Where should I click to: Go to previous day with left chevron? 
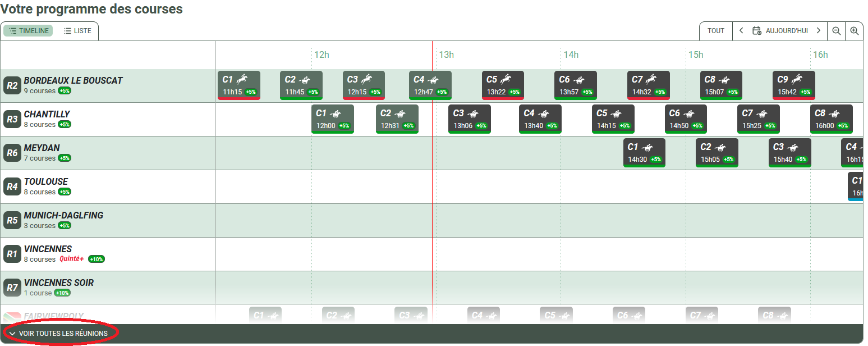pyautogui.click(x=741, y=31)
